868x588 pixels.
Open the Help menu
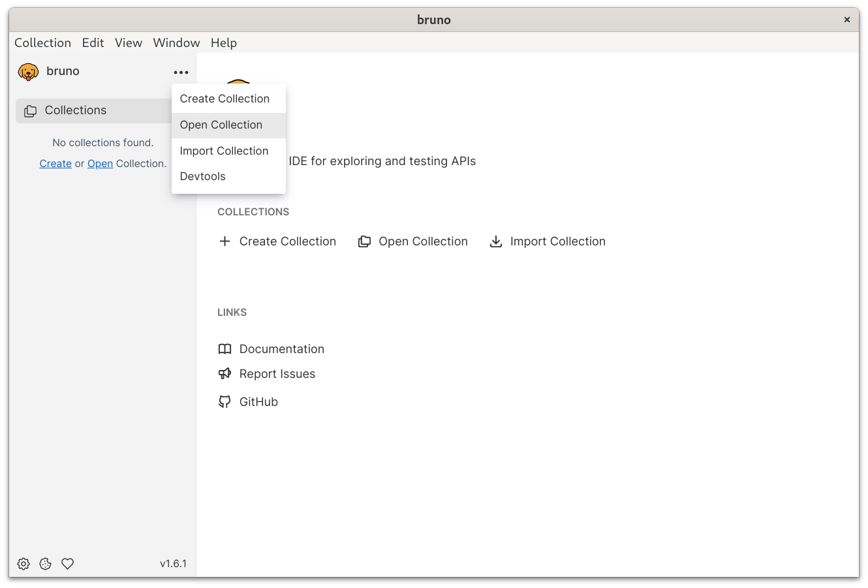coord(224,43)
